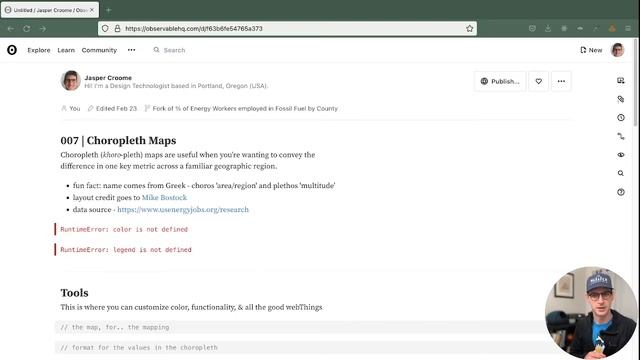Open the fork source notebook link
The width and height of the screenshot is (640, 360).
(245, 109)
